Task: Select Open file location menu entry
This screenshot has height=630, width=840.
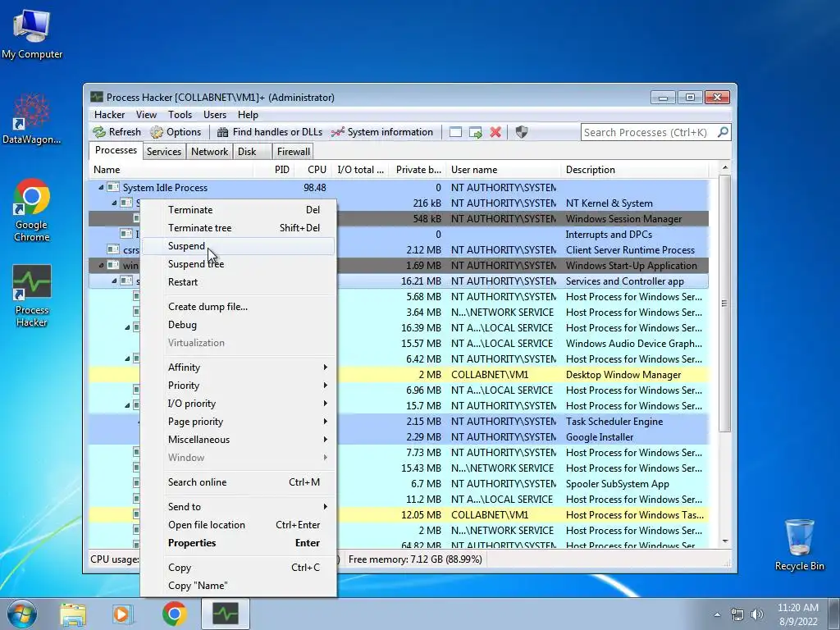Action: point(239,525)
